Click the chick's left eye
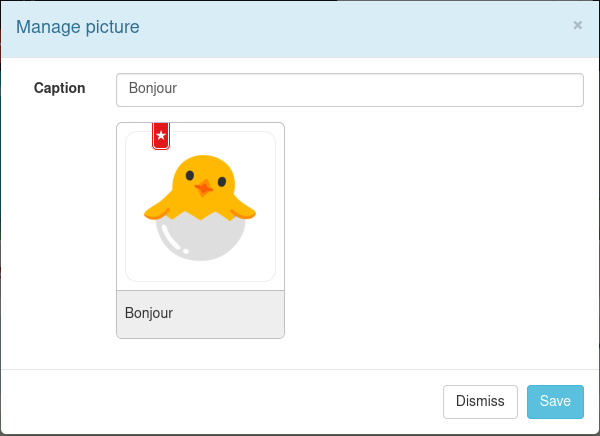Screen dimensions: 600x436 point(190,176)
